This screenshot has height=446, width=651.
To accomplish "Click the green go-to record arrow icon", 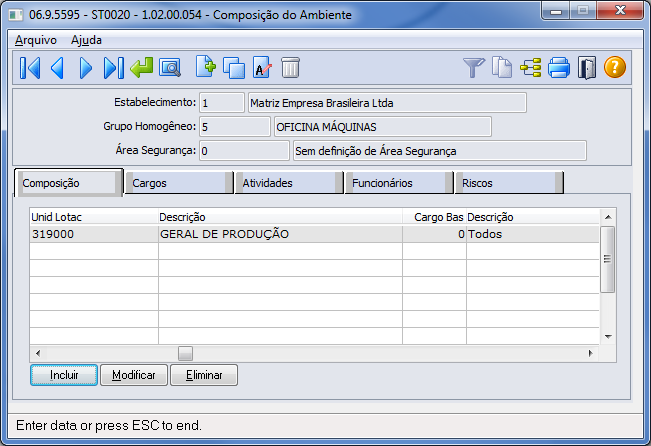I will coord(142,68).
